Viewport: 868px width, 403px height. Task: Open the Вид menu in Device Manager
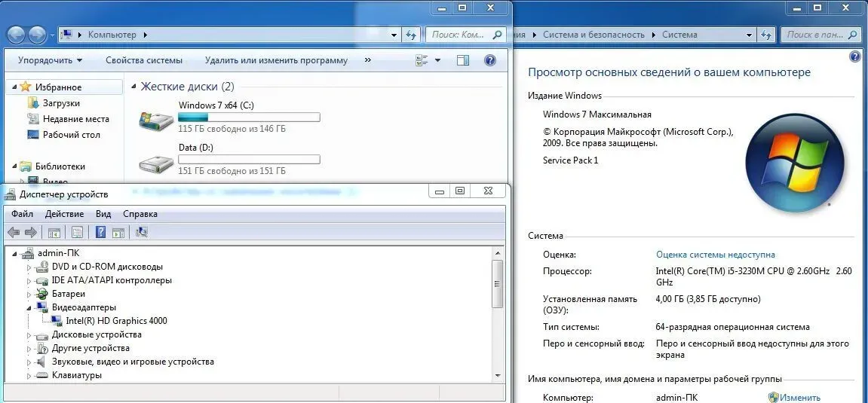(103, 214)
